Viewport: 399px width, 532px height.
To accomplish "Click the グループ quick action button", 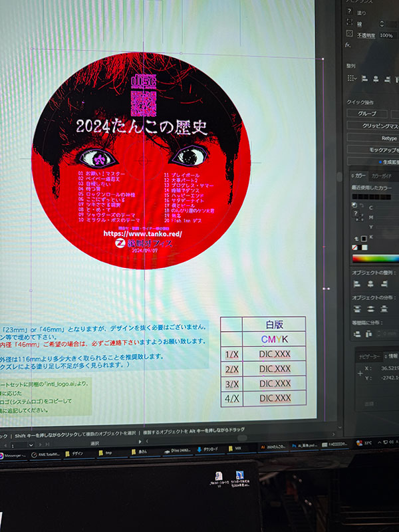I will click(x=367, y=114).
